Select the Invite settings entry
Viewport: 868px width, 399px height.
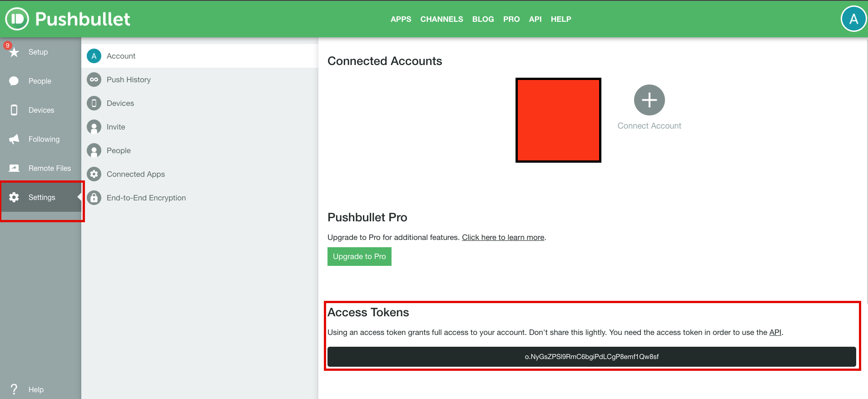tap(200, 127)
